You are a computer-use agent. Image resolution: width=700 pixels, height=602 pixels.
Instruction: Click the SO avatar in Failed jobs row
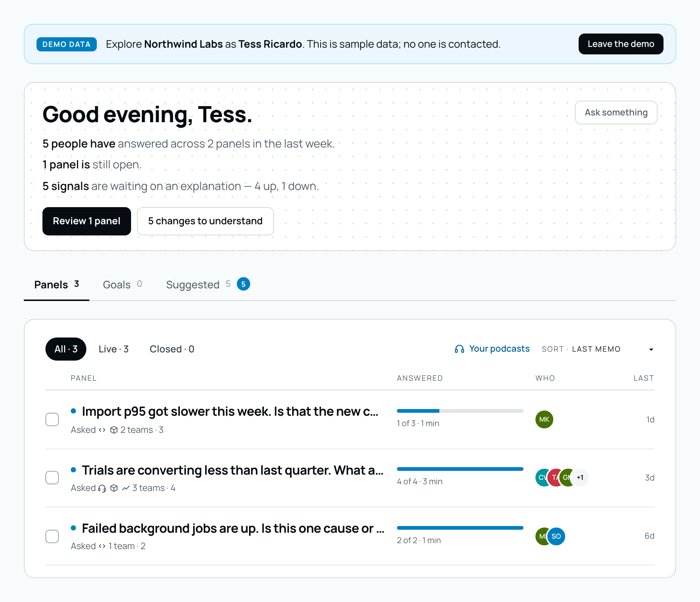click(x=556, y=536)
